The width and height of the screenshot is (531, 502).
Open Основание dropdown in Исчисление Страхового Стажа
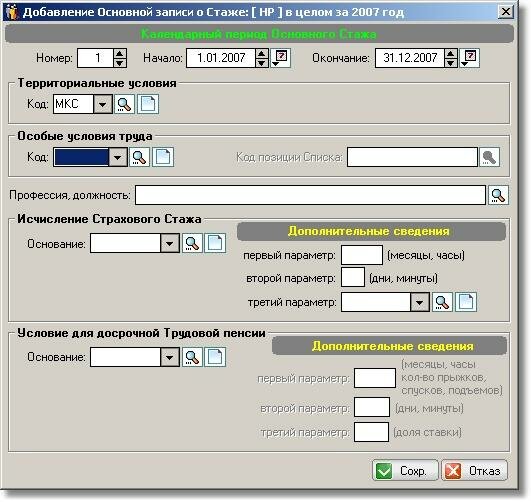pyautogui.click(x=170, y=243)
